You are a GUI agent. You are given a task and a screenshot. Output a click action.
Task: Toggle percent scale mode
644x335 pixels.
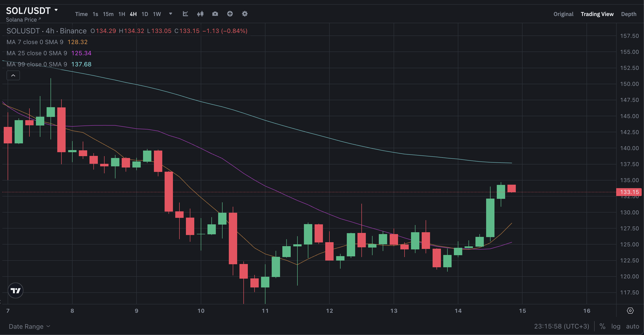pyautogui.click(x=602, y=326)
